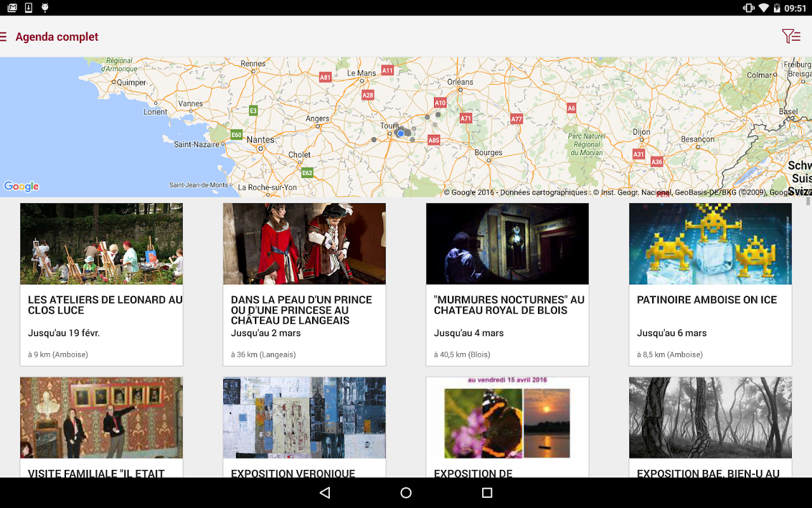The height and width of the screenshot is (508, 812).
Task: Tap the Android debug notification icon
Action: click(x=45, y=8)
